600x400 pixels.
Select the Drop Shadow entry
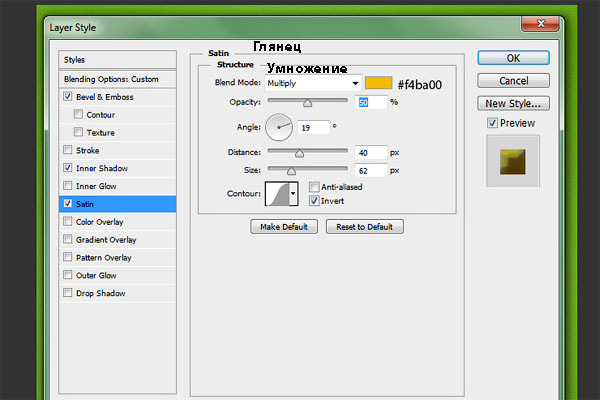tap(101, 293)
